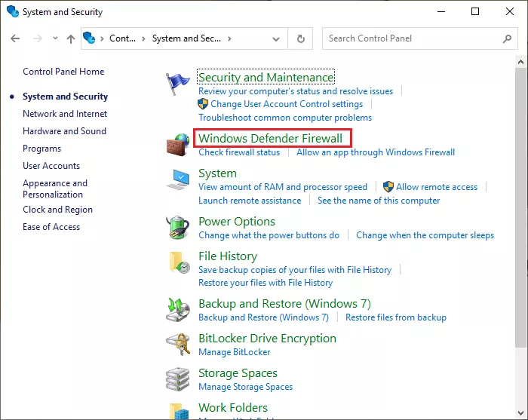
Task: Click the shield icon next to Allow remote access
Action: point(388,187)
